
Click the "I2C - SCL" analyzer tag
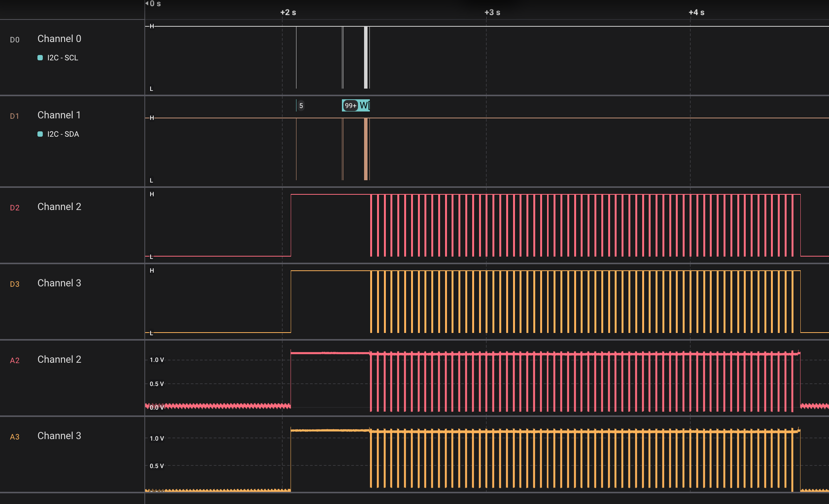pyautogui.click(x=63, y=58)
